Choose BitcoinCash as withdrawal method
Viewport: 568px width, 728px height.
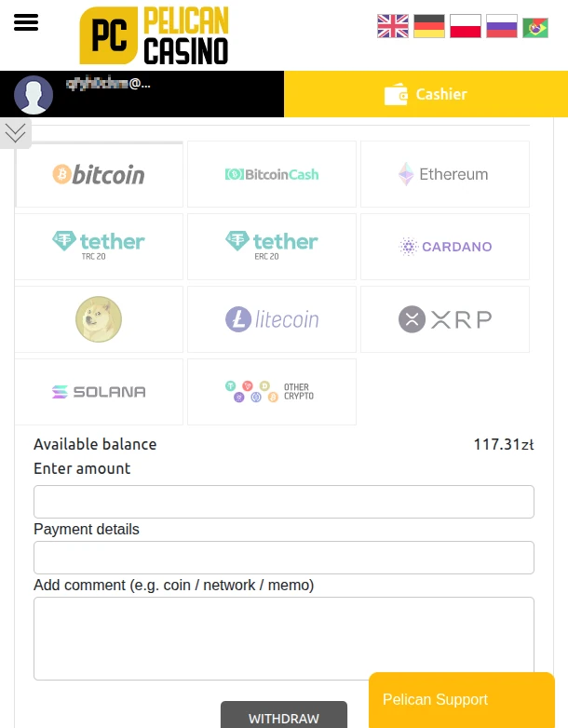pos(272,174)
